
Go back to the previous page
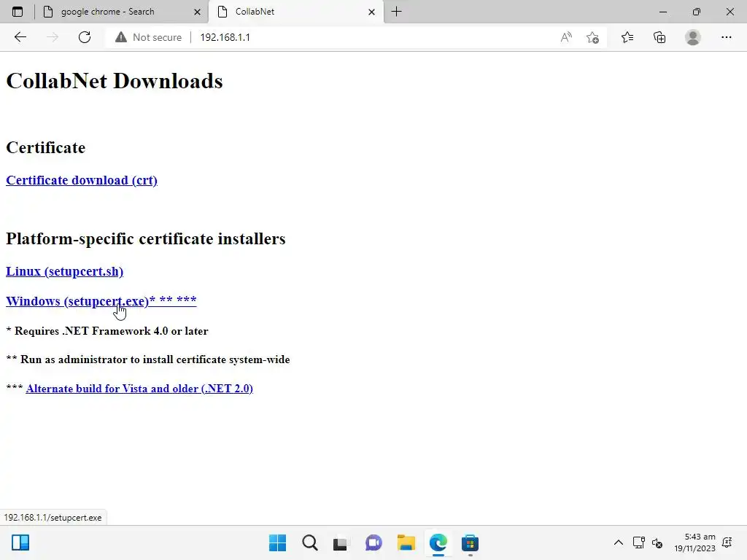click(20, 37)
